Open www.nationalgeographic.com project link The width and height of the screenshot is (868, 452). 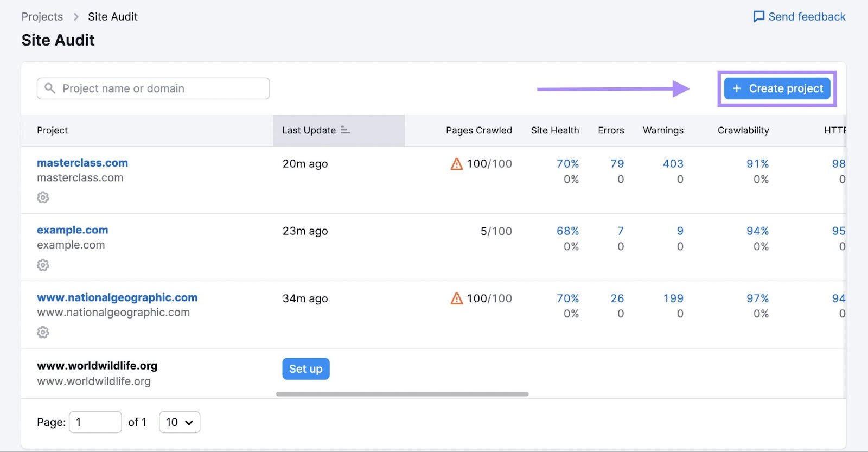117,297
